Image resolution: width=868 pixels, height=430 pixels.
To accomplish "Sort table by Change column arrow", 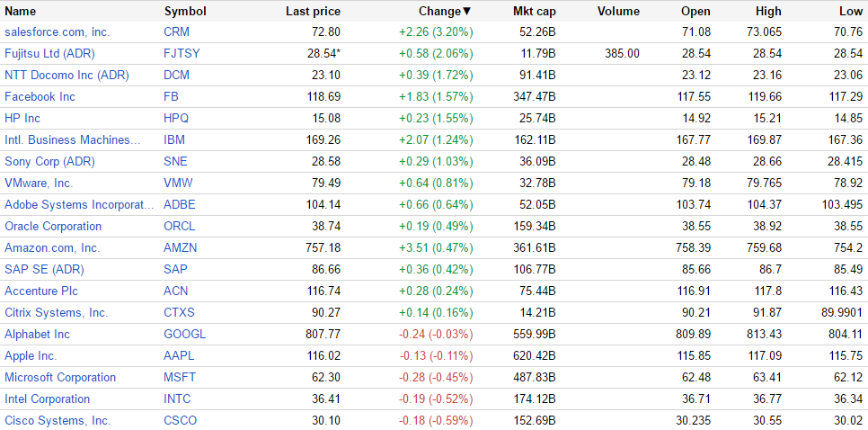I will [466, 12].
